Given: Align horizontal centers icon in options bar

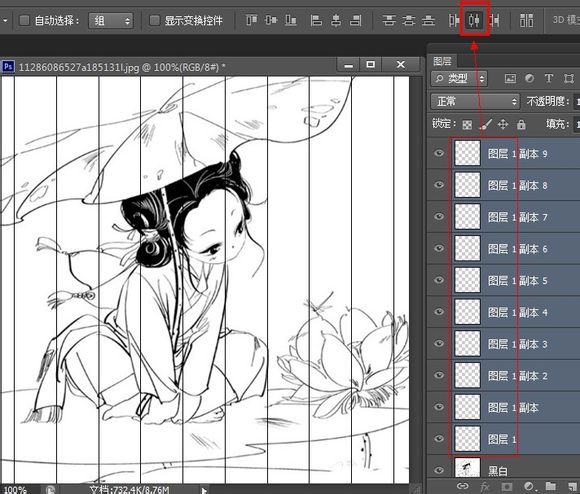Looking at the screenshot, I should [336, 20].
